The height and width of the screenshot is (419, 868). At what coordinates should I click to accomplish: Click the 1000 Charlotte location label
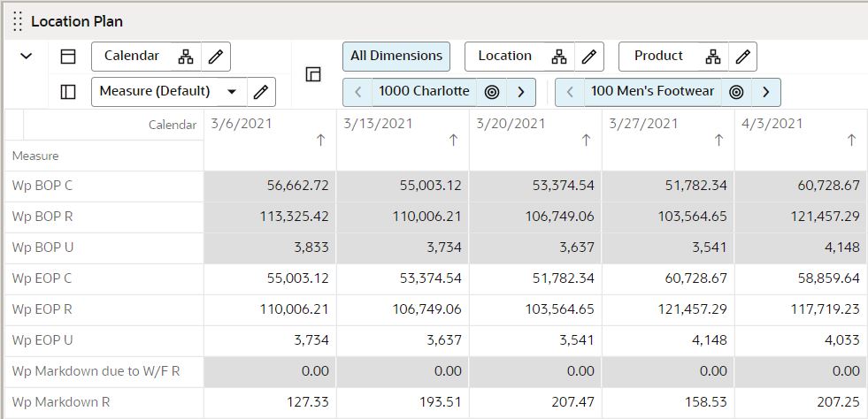[424, 91]
